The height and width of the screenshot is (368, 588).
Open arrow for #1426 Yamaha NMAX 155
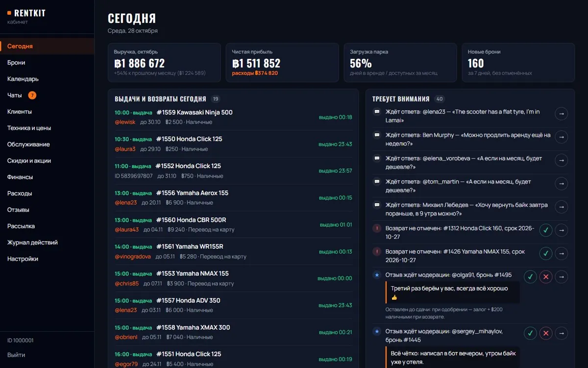coord(562,254)
